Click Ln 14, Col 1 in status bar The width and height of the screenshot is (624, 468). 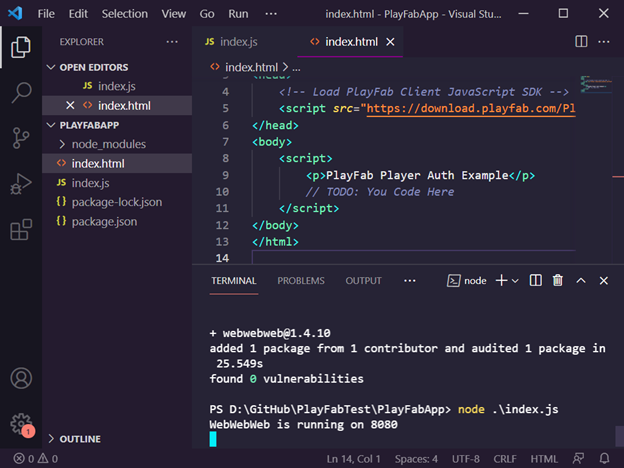(353, 459)
